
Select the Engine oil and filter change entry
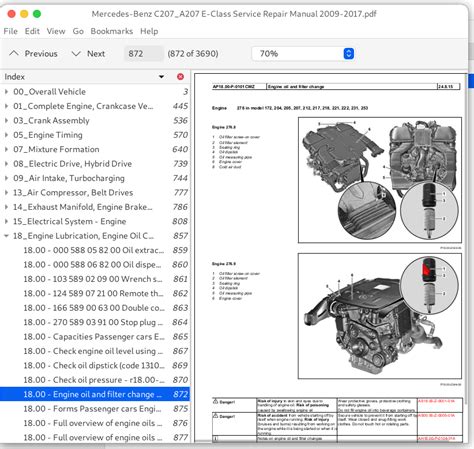(95, 394)
